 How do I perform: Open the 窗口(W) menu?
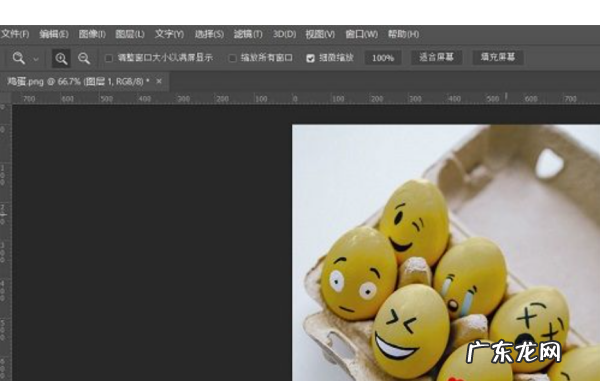click(x=361, y=34)
